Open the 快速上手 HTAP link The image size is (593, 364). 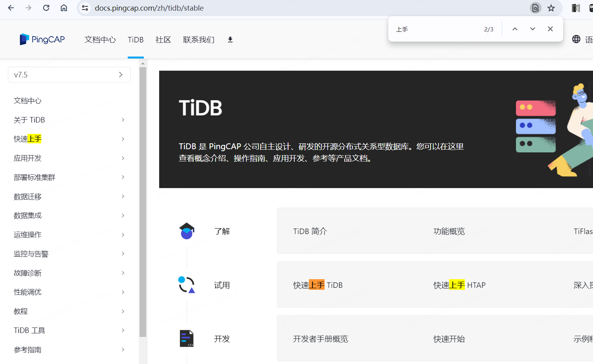[x=459, y=285]
